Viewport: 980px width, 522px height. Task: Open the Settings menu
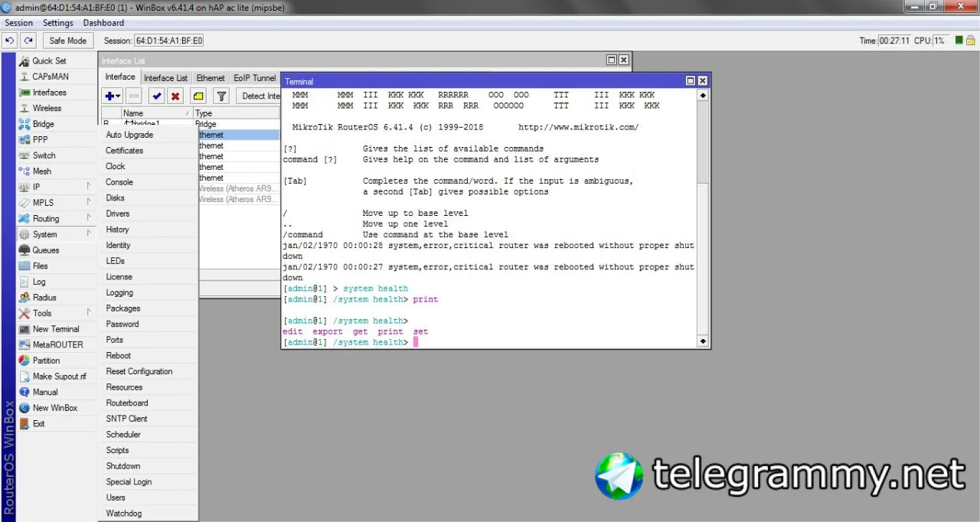[x=58, y=23]
